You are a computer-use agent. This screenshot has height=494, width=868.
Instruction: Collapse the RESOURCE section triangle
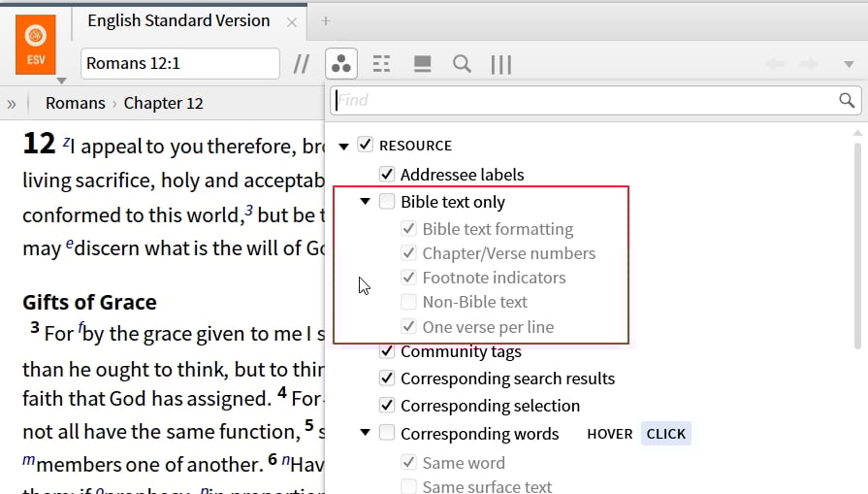tap(343, 147)
